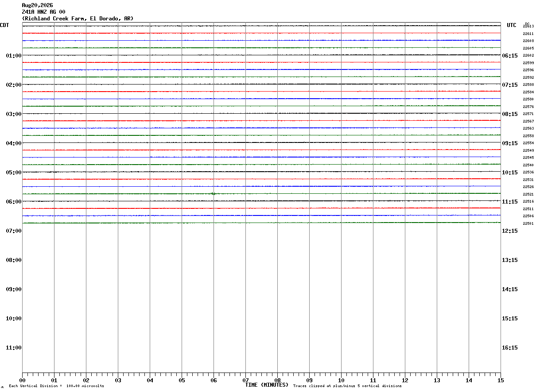The height and width of the screenshot is (392, 536).
Task: Select the 12:15 UTC time label
Action: click(510, 231)
